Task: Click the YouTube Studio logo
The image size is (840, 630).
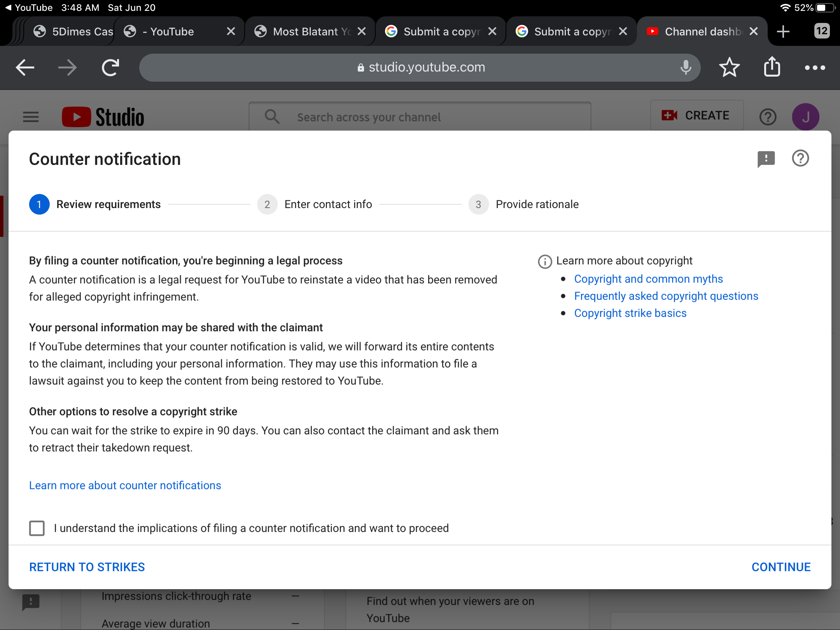Action: [103, 117]
